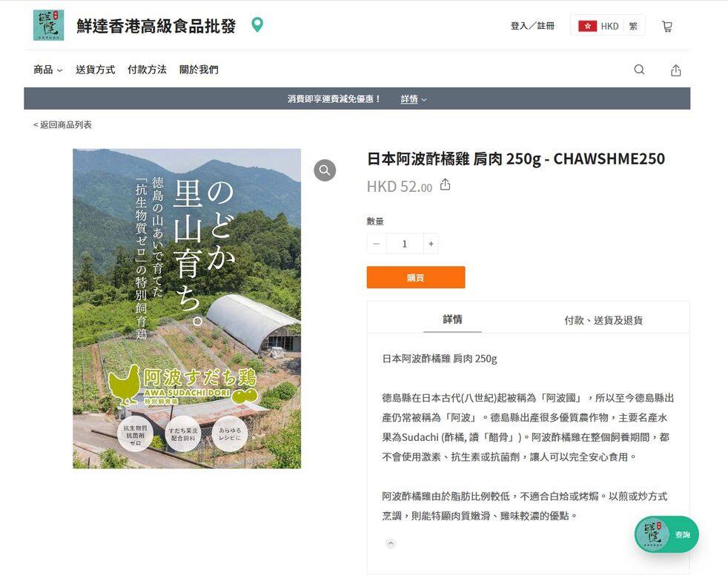Click the store name 鮮達香港高級食品批發
The height and width of the screenshot is (578, 728).
tap(156, 25)
